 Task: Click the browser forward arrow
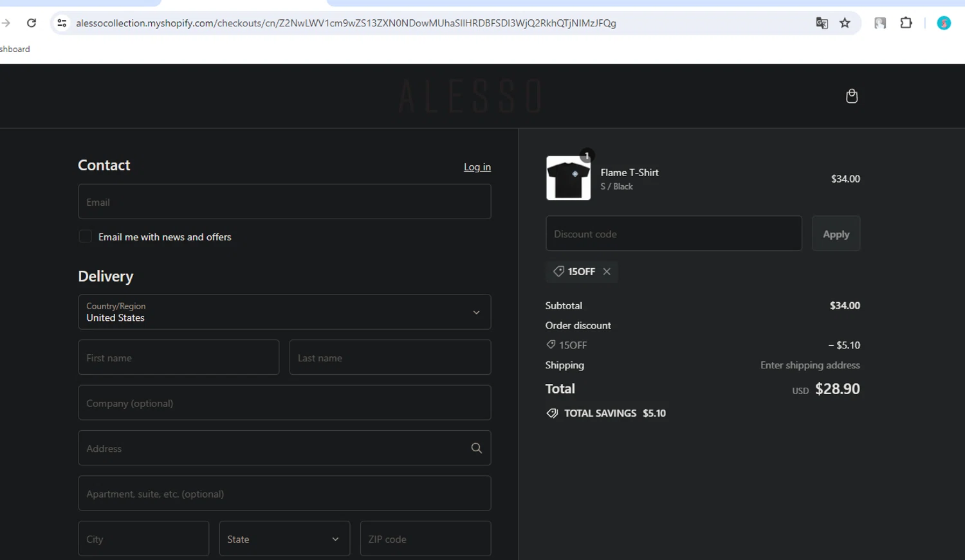tap(6, 23)
